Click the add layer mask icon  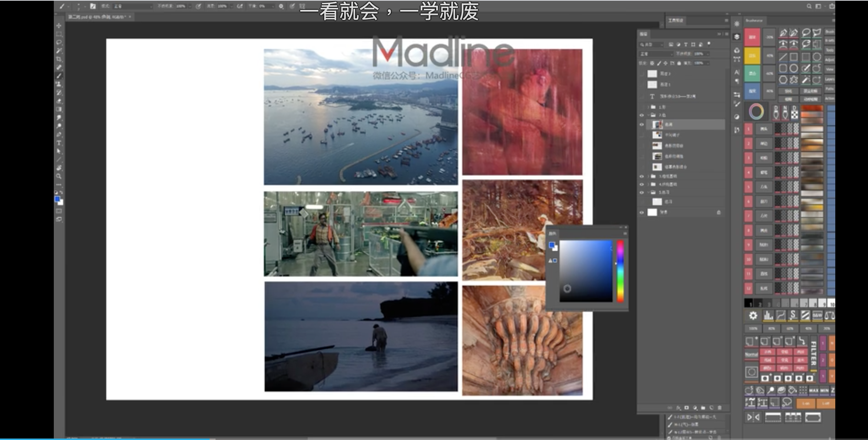click(687, 408)
